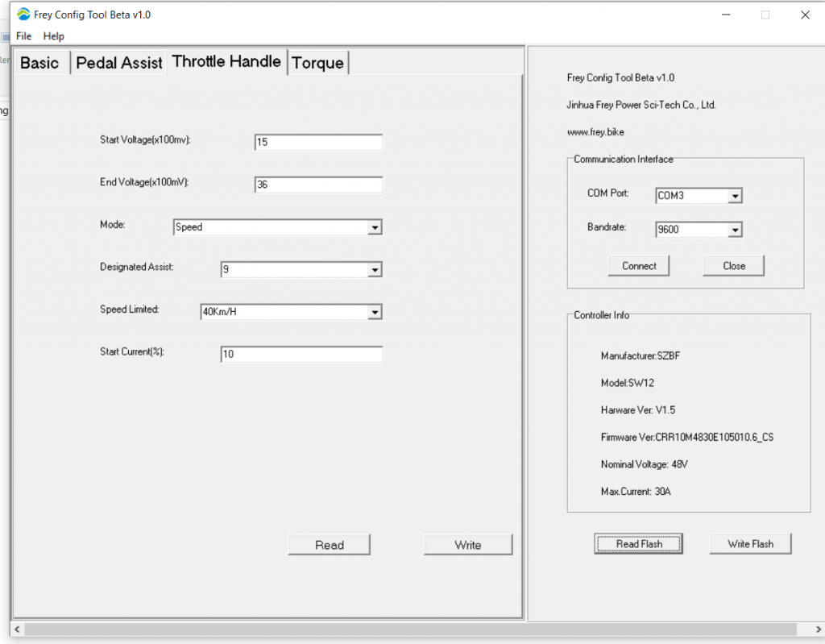Click the right arrow of the horizontal scrollbar
The width and height of the screenshot is (825, 644).
coord(818,629)
